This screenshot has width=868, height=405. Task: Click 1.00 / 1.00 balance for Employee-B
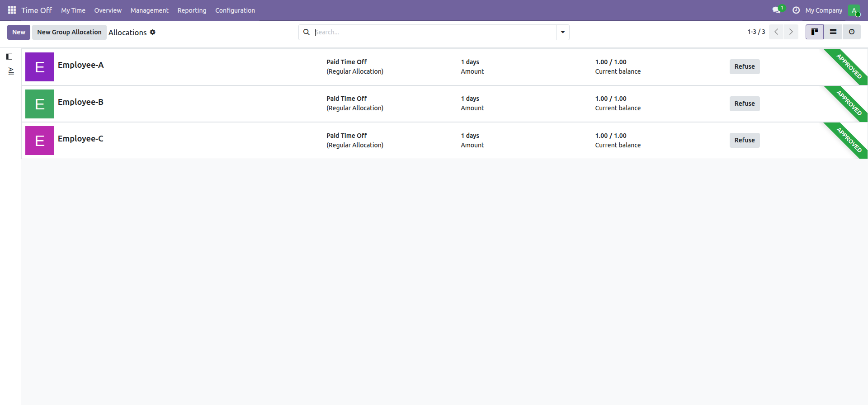[x=611, y=99]
